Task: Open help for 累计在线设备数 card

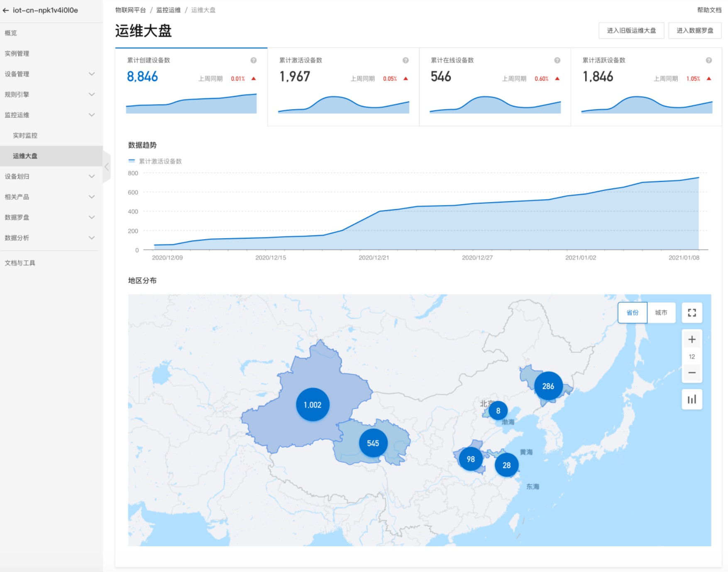Action: [x=557, y=60]
